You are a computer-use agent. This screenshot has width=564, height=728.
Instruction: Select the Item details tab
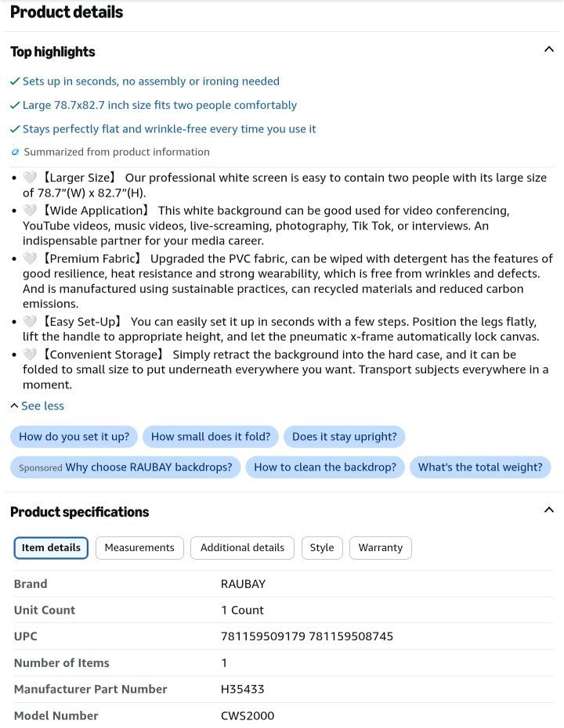[51, 548]
